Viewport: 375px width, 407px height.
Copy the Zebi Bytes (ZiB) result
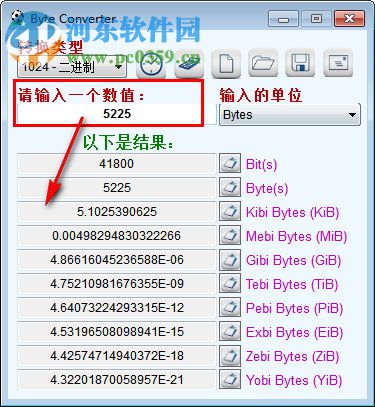230,355
